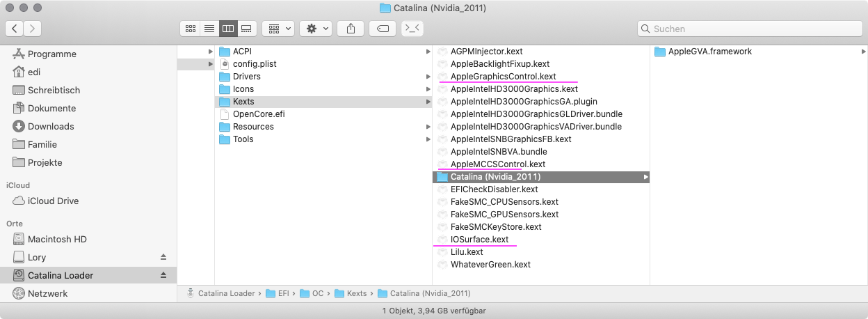Open the group-by arrangement dropdown

(x=278, y=29)
